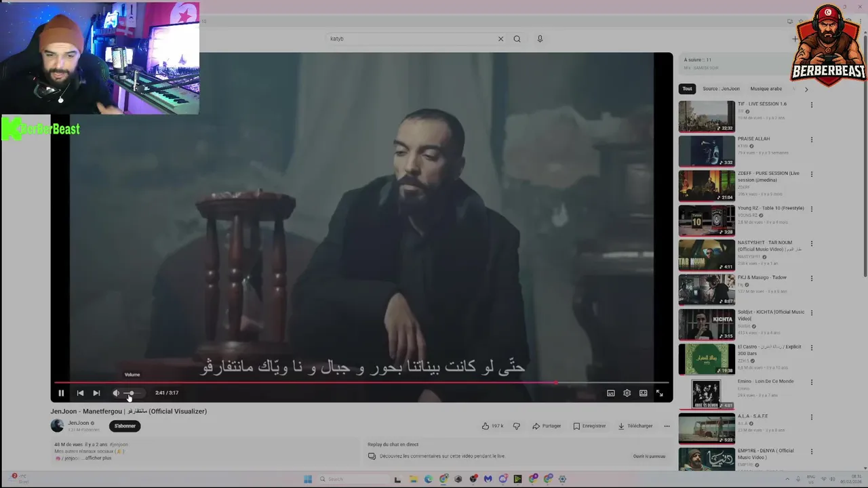This screenshot has height=488, width=868.
Task: Focus the YouTube search field
Action: [410, 39]
